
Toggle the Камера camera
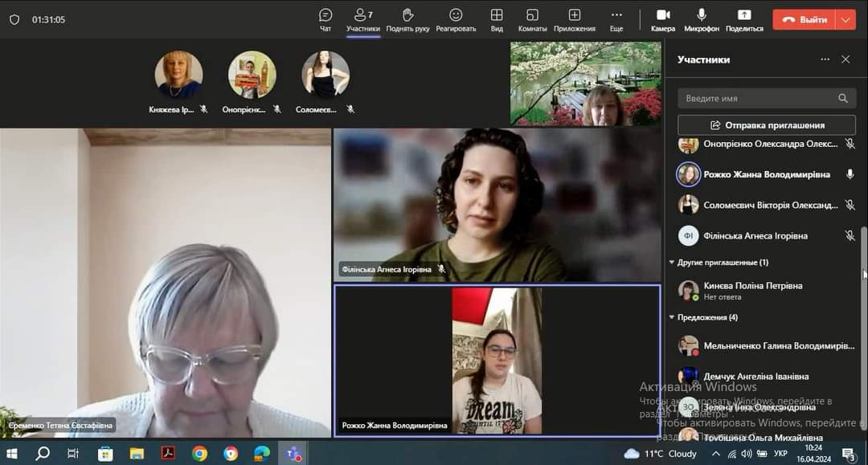pyautogui.click(x=663, y=20)
